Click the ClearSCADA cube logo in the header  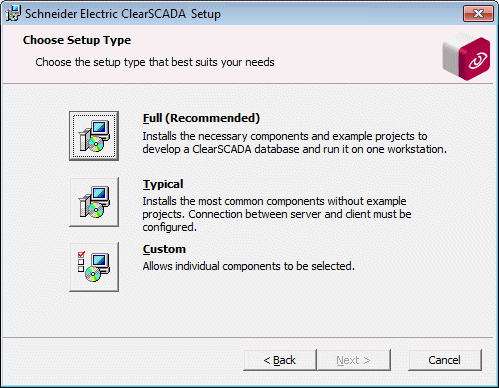click(466, 56)
